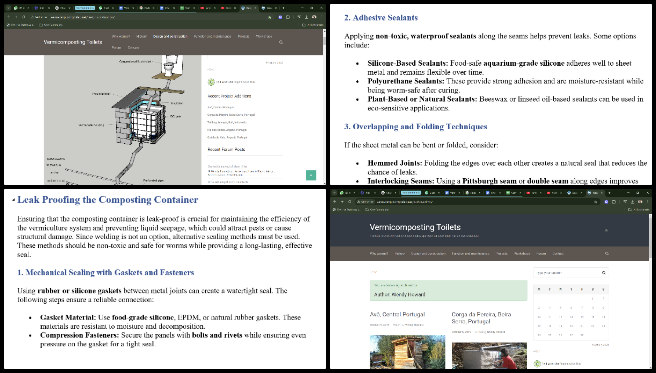The width and height of the screenshot is (656, 373).
Task: Click the search icon in bottom-right site's nav bar
Action: point(607,253)
